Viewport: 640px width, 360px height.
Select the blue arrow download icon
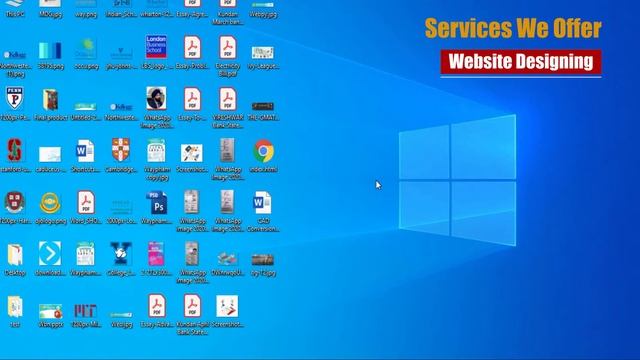[50, 253]
